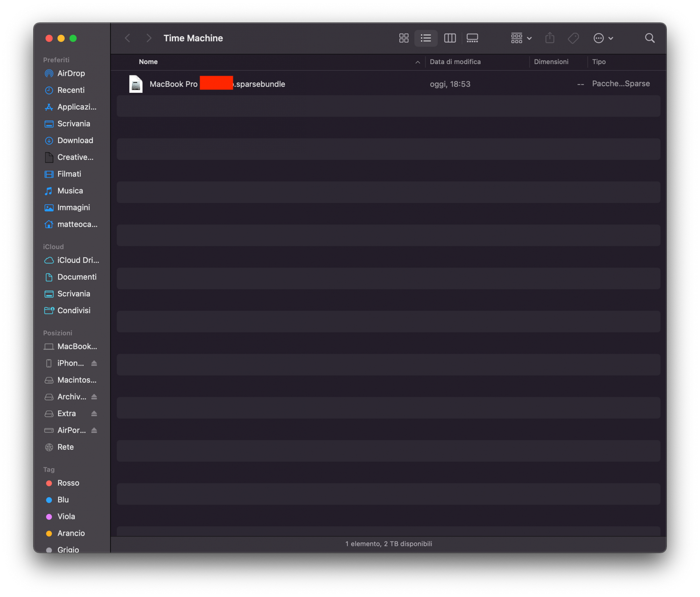Switch to gallery view
Screen dimensions: 700x597
[x=472, y=38]
